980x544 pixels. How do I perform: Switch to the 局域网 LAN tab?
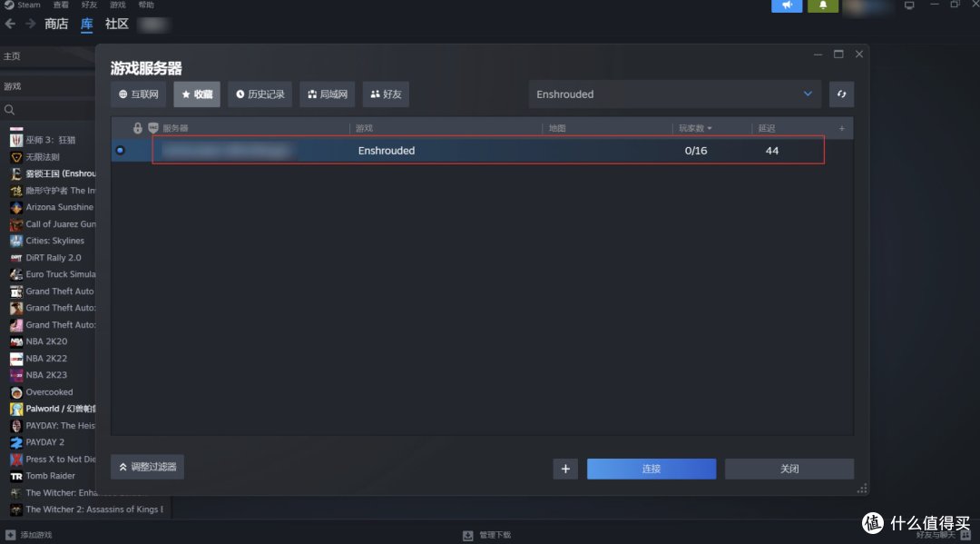tap(328, 94)
